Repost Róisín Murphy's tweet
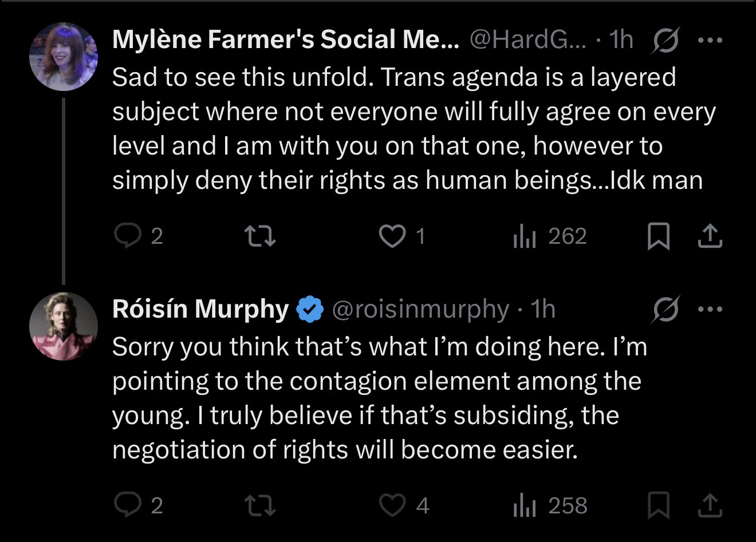 [x=260, y=505]
